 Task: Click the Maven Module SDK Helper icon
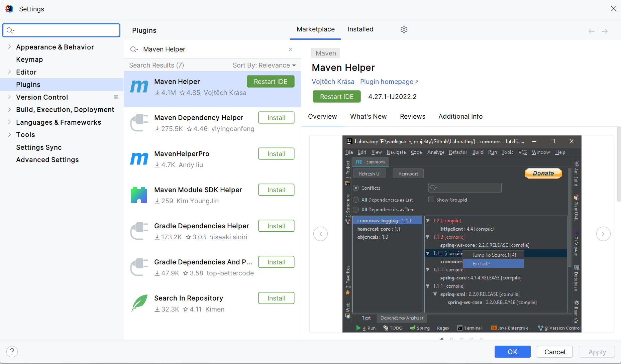coord(139,195)
